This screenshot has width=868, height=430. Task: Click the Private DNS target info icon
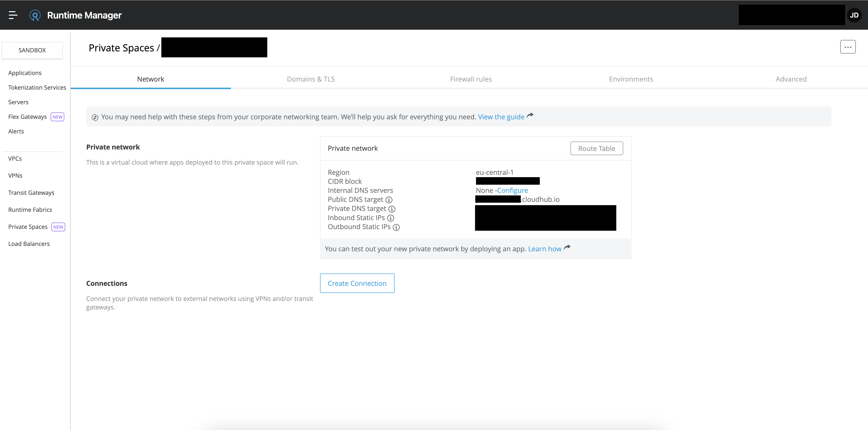[392, 209]
